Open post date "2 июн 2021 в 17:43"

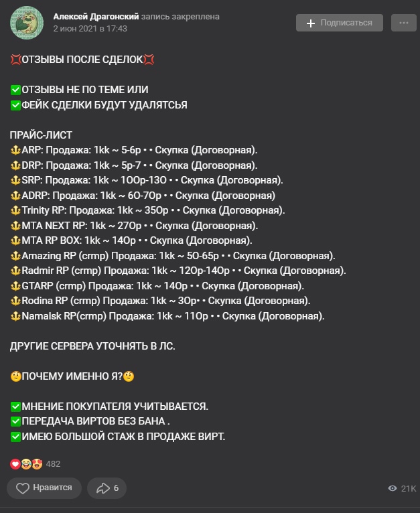pyautogui.click(x=90, y=29)
